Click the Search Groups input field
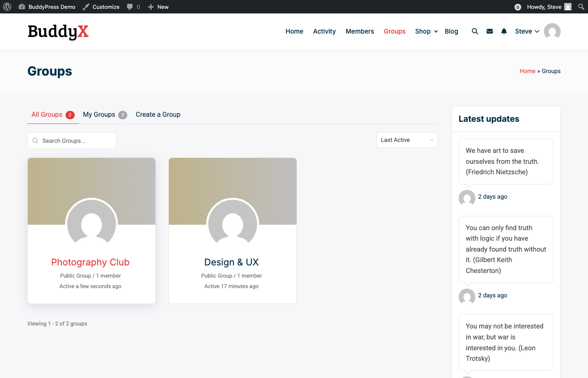This screenshot has width=588, height=378. click(71, 140)
